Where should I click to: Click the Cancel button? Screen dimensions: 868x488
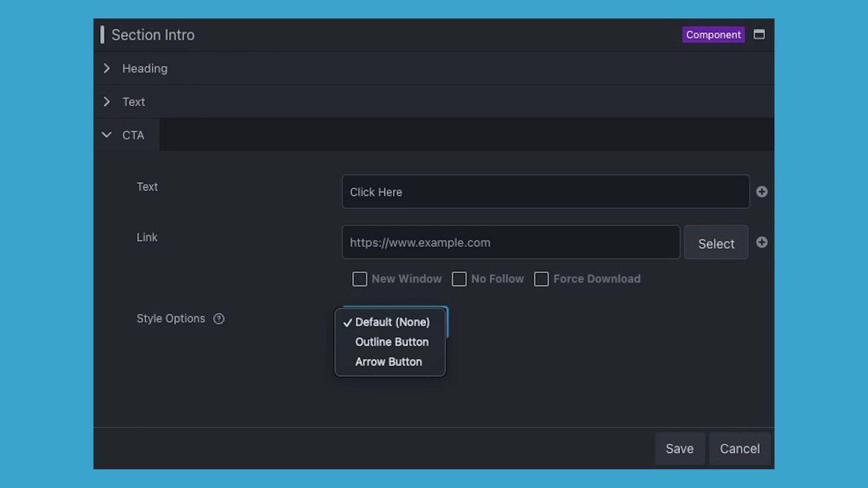point(740,448)
